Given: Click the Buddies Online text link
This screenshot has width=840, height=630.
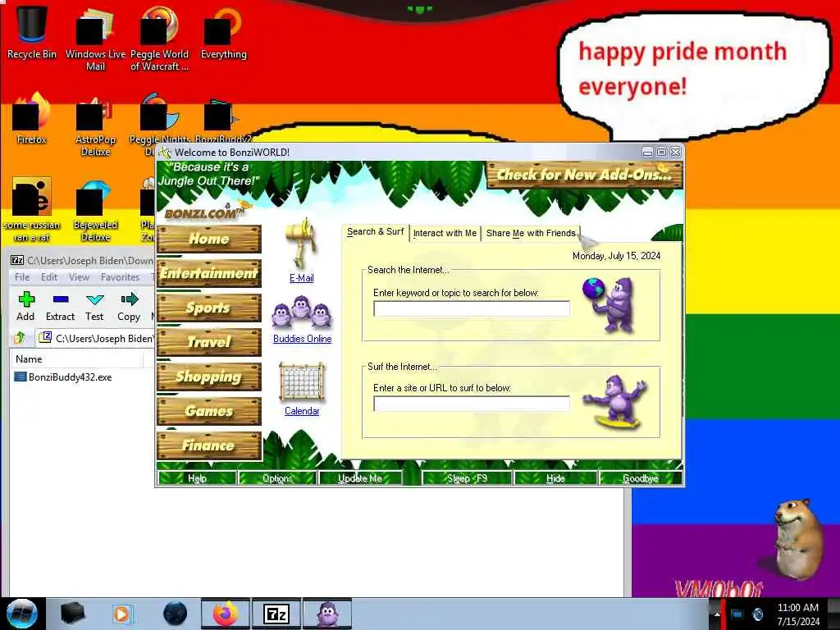Looking at the screenshot, I should click(302, 339).
